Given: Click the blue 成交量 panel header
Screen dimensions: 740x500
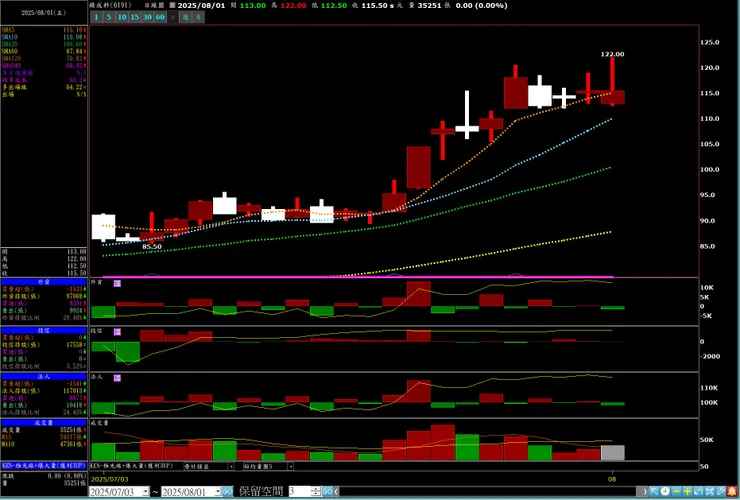Looking at the screenshot, I should pyautogui.click(x=44, y=423).
